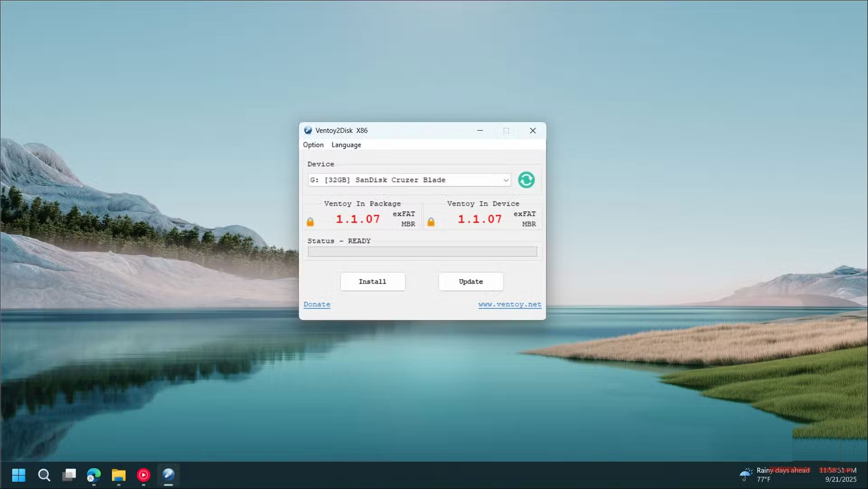Select the Ventoy2Disk icon in the taskbar
Viewport: 868px width, 489px height.
[168, 475]
